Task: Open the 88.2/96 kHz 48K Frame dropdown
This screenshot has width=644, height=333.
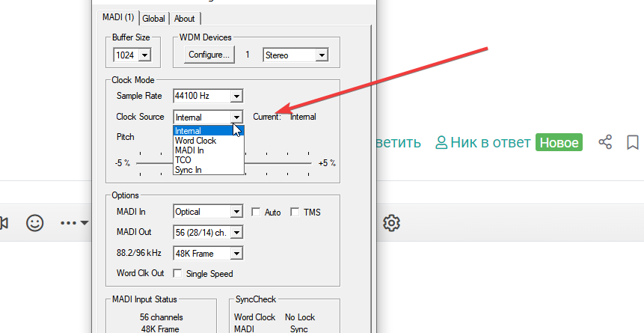Action: pyautogui.click(x=236, y=254)
